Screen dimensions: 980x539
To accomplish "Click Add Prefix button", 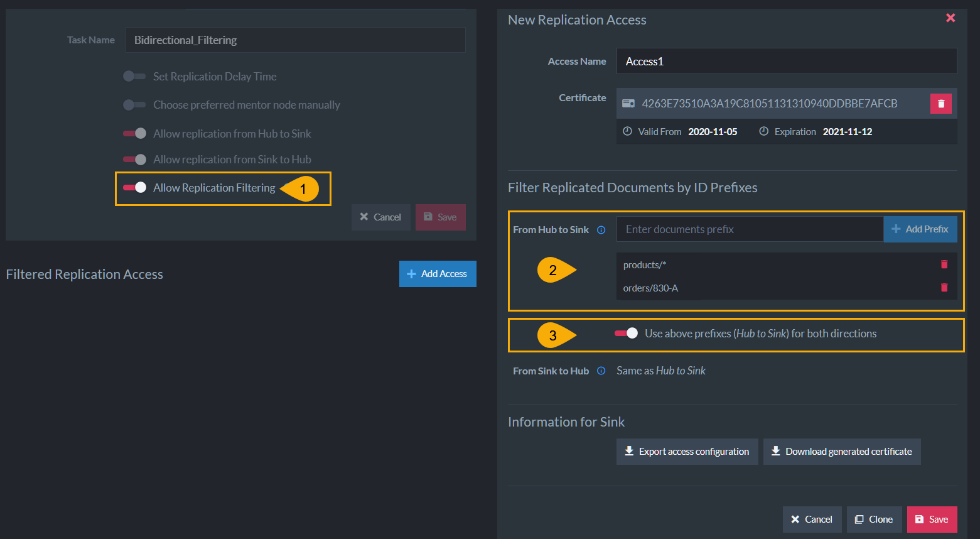I will click(920, 229).
